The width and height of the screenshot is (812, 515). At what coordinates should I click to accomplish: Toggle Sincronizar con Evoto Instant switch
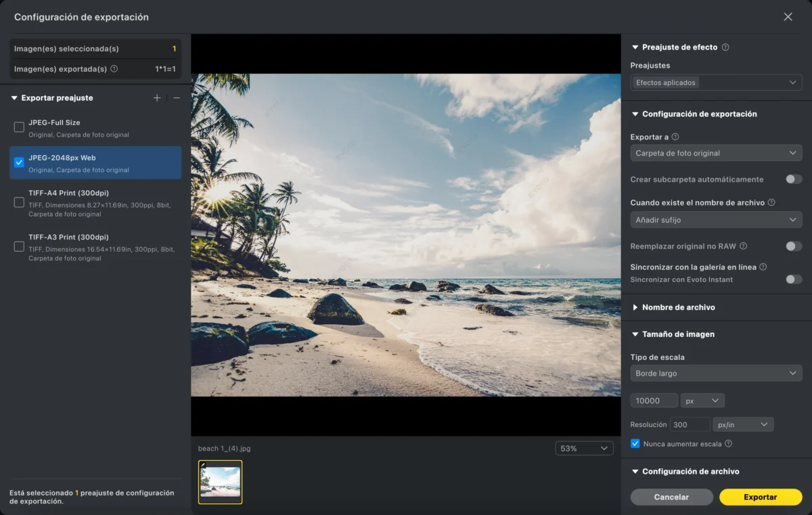click(793, 279)
